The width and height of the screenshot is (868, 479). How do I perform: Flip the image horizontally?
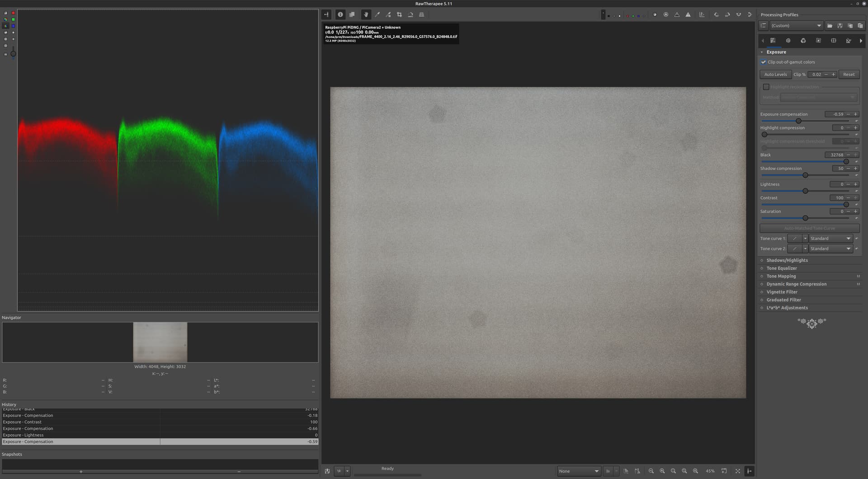pyautogui.click(x=739, y=14)
